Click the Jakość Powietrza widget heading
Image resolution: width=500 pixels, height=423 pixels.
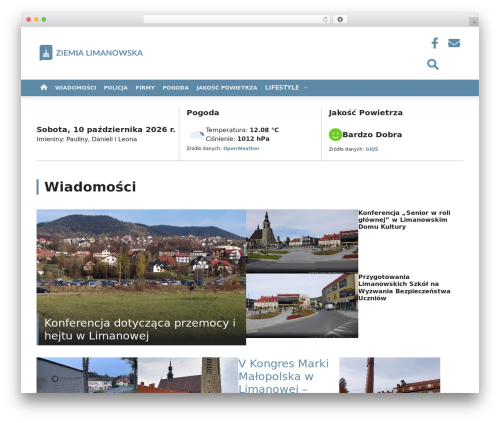click(x=365, y=113)
